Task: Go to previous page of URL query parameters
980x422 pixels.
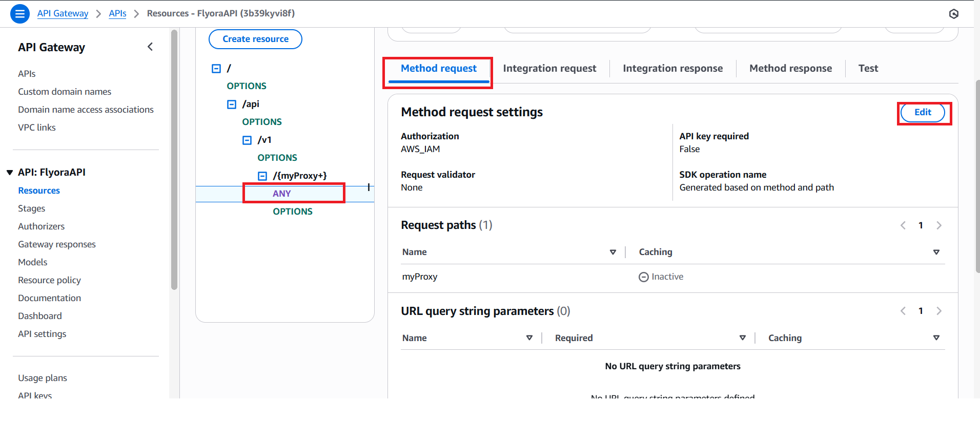Action: coord(903,311)
